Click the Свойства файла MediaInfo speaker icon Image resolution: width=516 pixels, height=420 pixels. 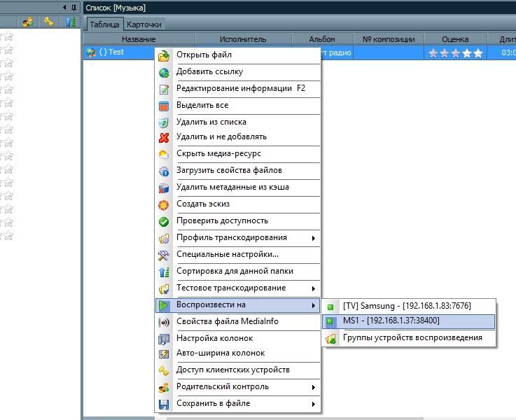164,322
